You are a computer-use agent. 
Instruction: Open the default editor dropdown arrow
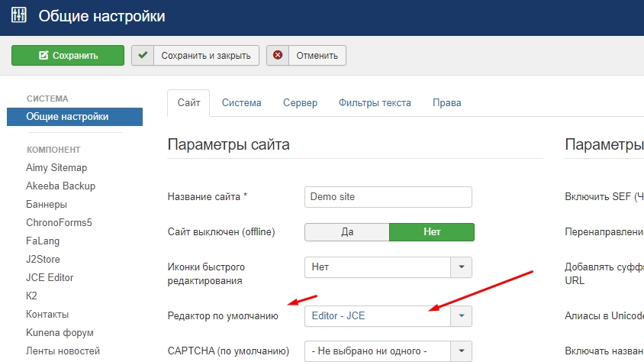click(x=462, y=315)
